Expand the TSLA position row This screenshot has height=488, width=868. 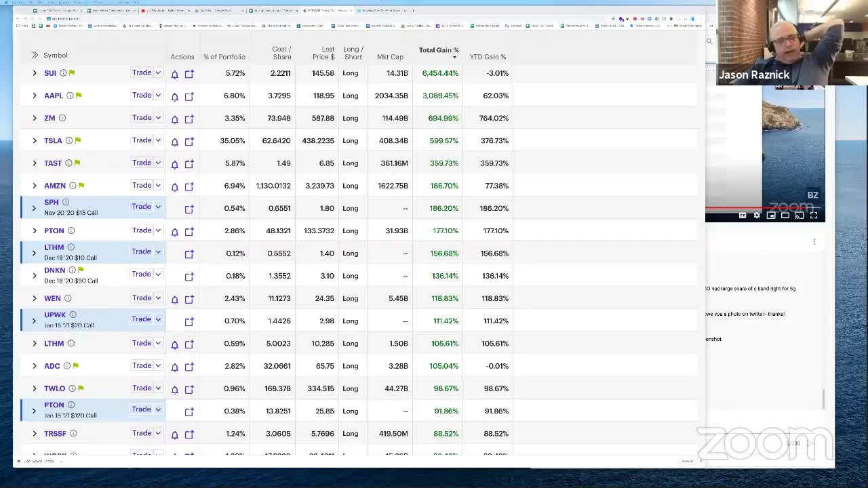[35, 140]
